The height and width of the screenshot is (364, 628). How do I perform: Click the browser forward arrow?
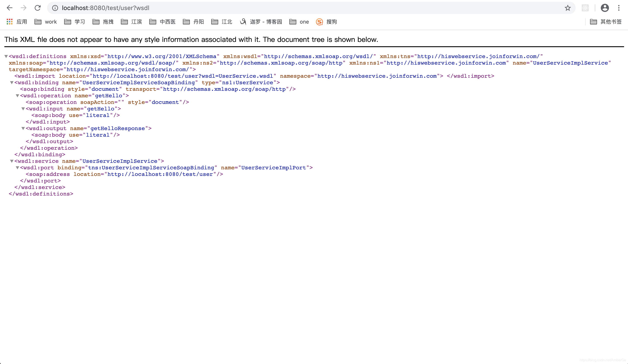click(x=23, y=8)
